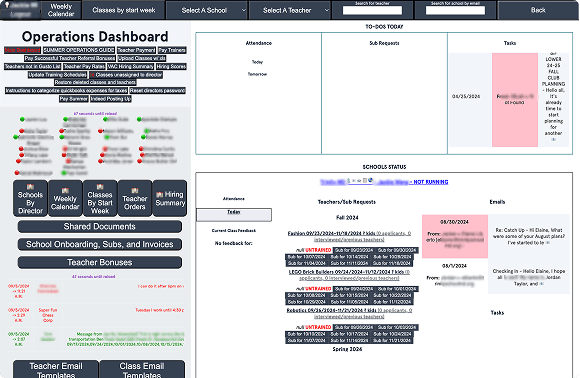Click Sub for 09/23/2024 button

point(354,250)
